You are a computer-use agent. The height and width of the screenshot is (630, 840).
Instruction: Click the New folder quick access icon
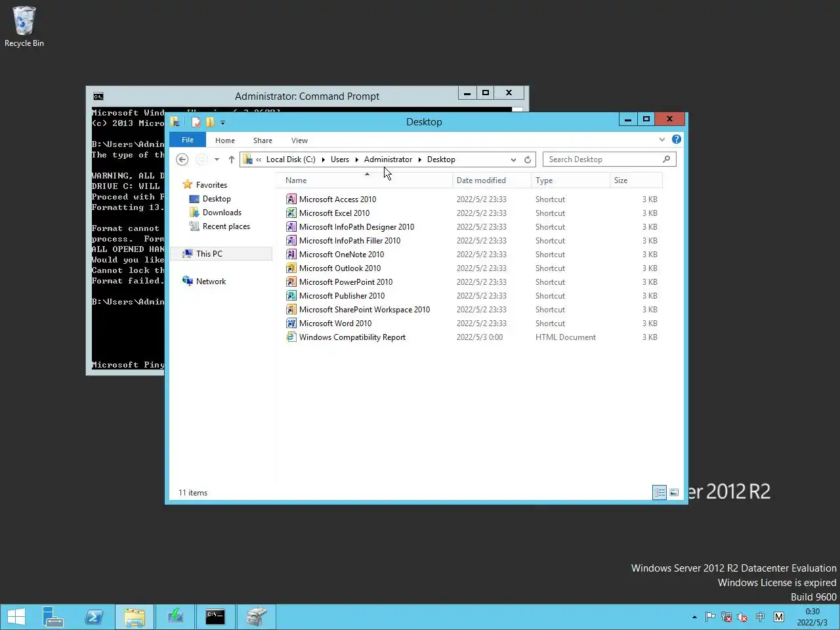coord(210,122)
